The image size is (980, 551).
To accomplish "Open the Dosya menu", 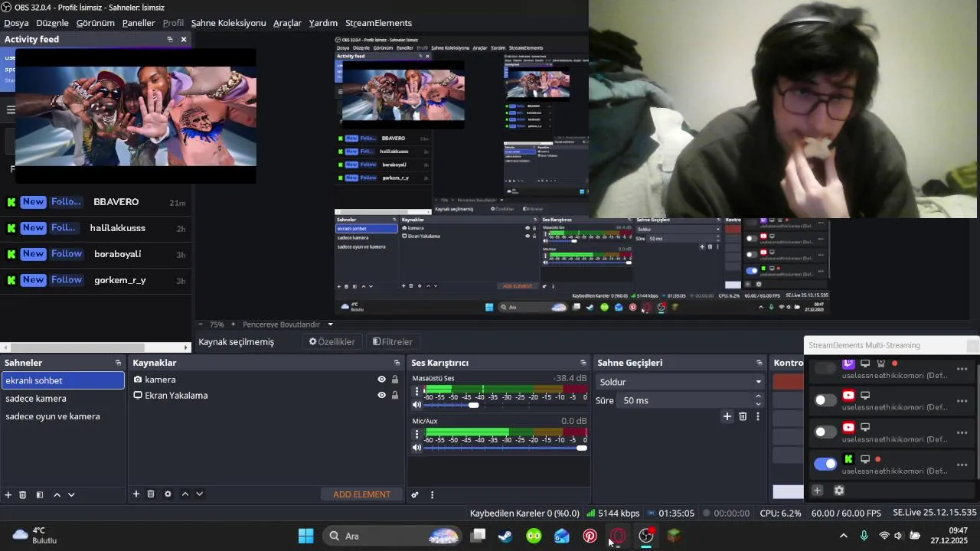I will tap(16, 23).
